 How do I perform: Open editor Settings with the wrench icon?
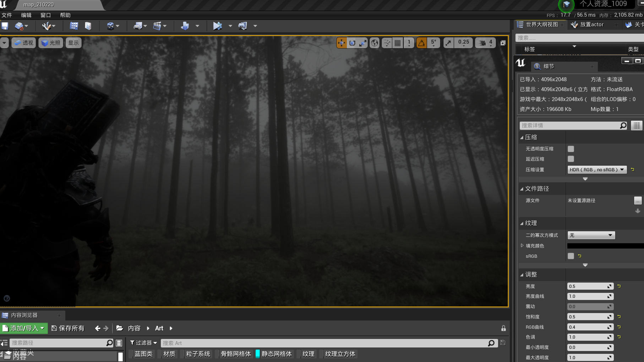(x=47, y=26)
